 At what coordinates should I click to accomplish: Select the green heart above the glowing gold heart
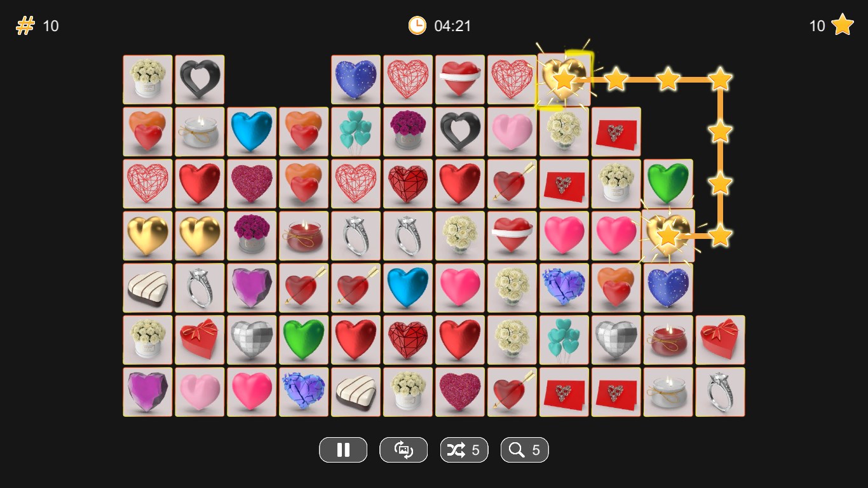click(668, 184)
